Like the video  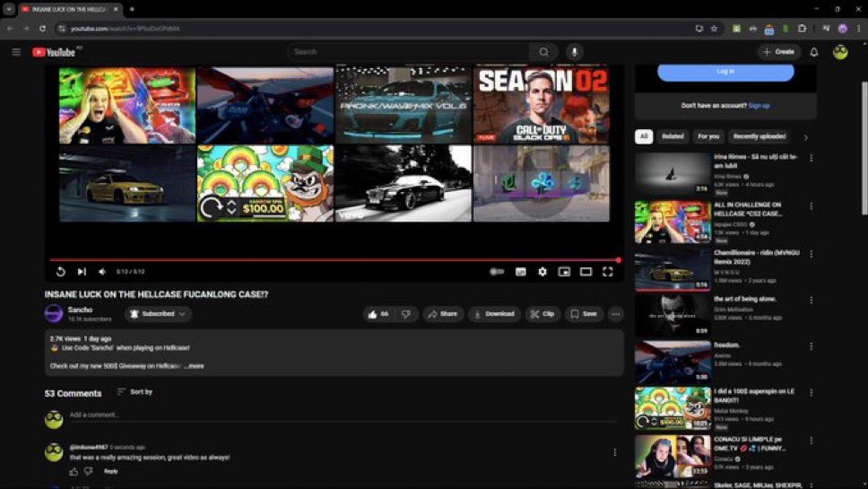click(378, 314)
